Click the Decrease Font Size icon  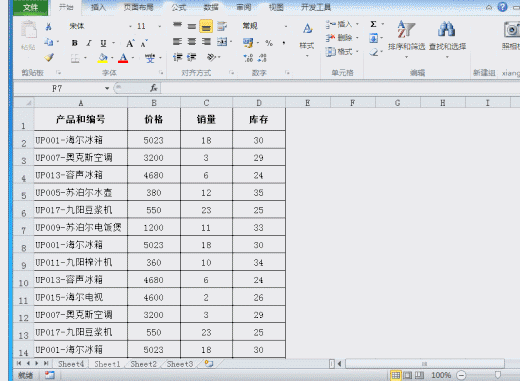click(144, 43)
